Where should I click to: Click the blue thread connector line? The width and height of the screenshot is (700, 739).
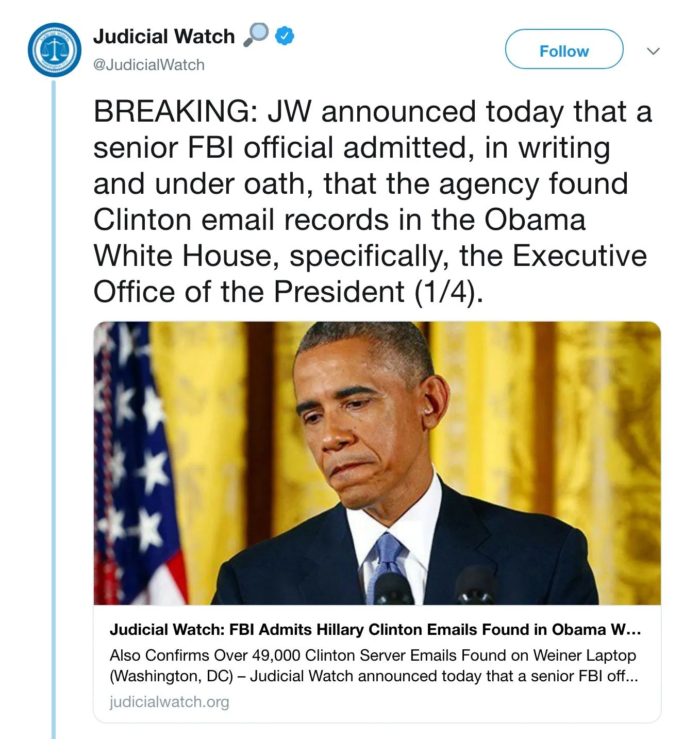pos(54,412)
